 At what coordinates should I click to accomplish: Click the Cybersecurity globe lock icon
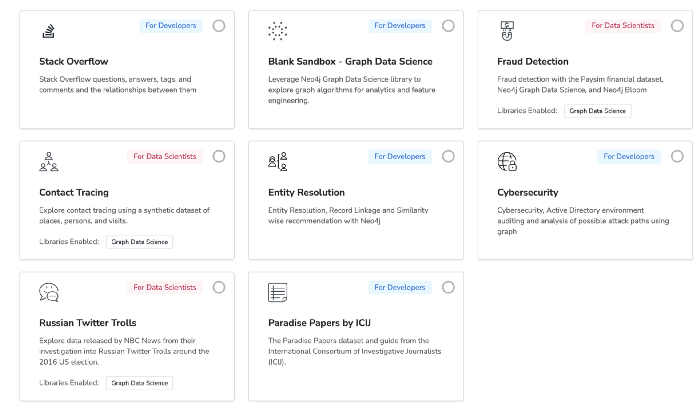(507, 162)
